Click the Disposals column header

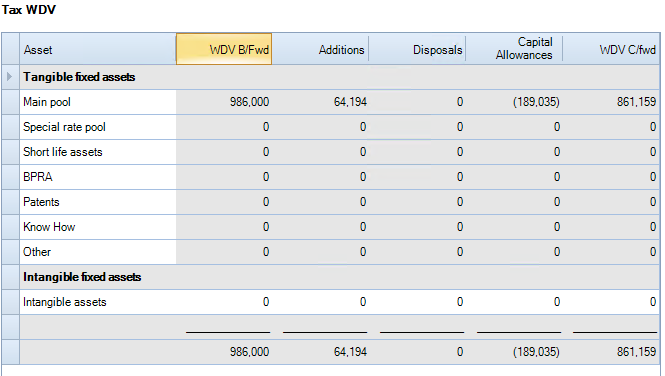[417, 49]
